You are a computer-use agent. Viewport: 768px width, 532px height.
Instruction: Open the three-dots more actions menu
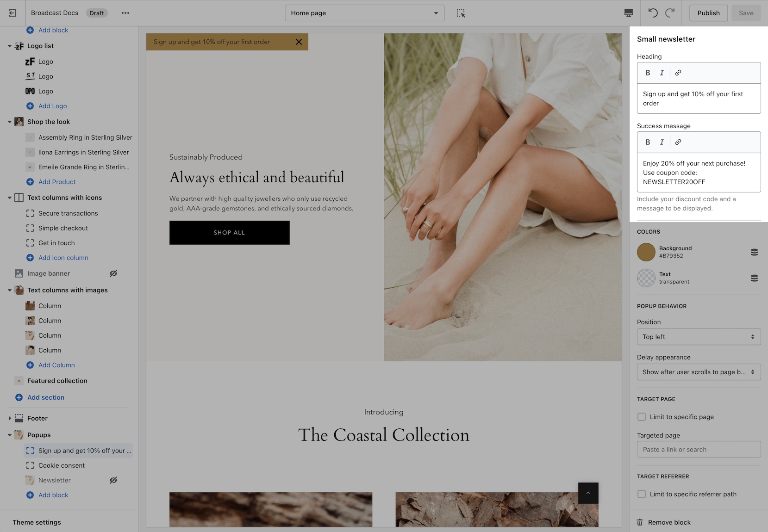point(125,13)
